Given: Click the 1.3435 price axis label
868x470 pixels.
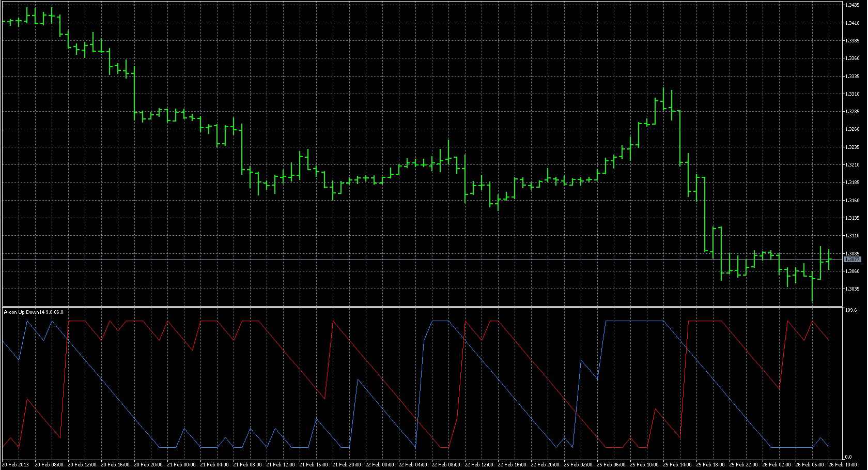Looking at the screenshot, I should click(x=853, y=5).
